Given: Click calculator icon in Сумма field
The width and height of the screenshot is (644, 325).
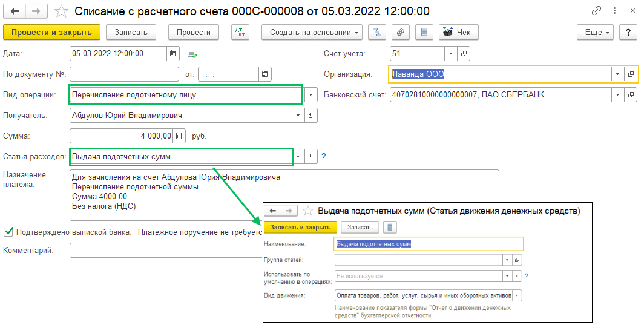Looking at the screenshot, I should (179, 136).
